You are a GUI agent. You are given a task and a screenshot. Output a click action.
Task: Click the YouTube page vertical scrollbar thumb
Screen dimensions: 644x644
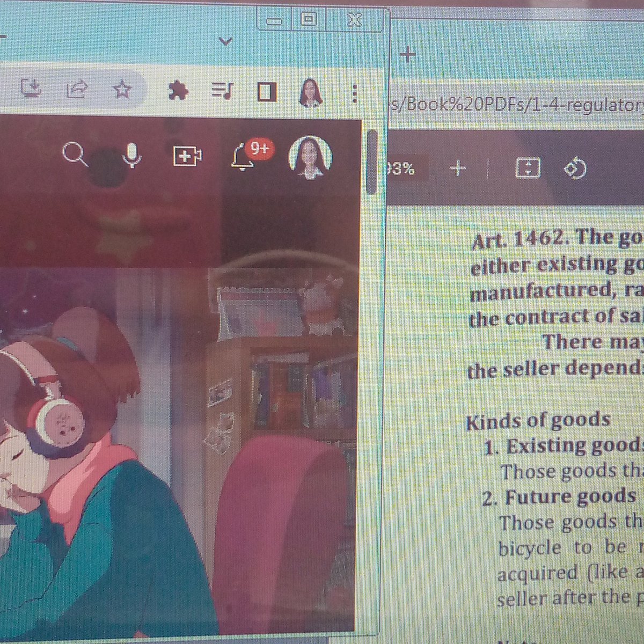click(x=371, y=162)
